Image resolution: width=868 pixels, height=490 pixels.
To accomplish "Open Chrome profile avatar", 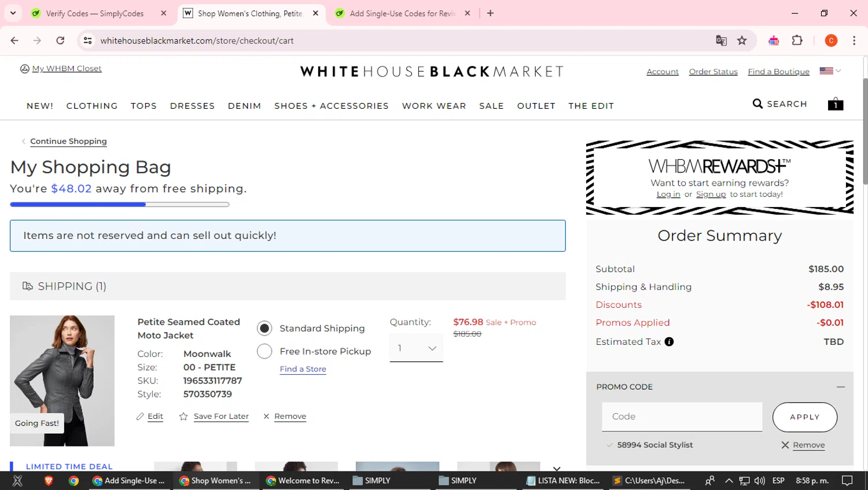I will click(831, 40).
